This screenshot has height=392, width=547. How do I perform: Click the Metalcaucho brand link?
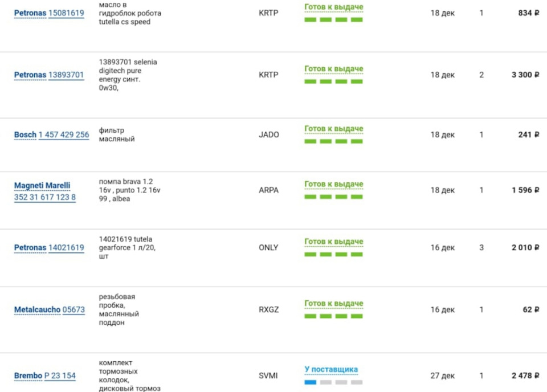[37, 310]
